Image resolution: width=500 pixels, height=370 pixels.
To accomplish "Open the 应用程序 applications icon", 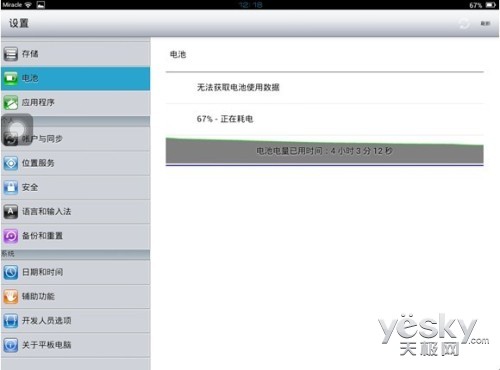I will coord(11,102).
